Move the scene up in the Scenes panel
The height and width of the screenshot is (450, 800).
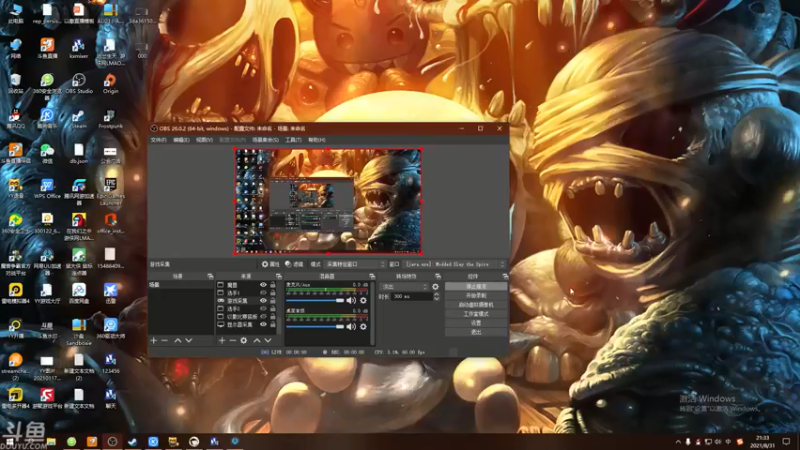(x=178, y=340)
